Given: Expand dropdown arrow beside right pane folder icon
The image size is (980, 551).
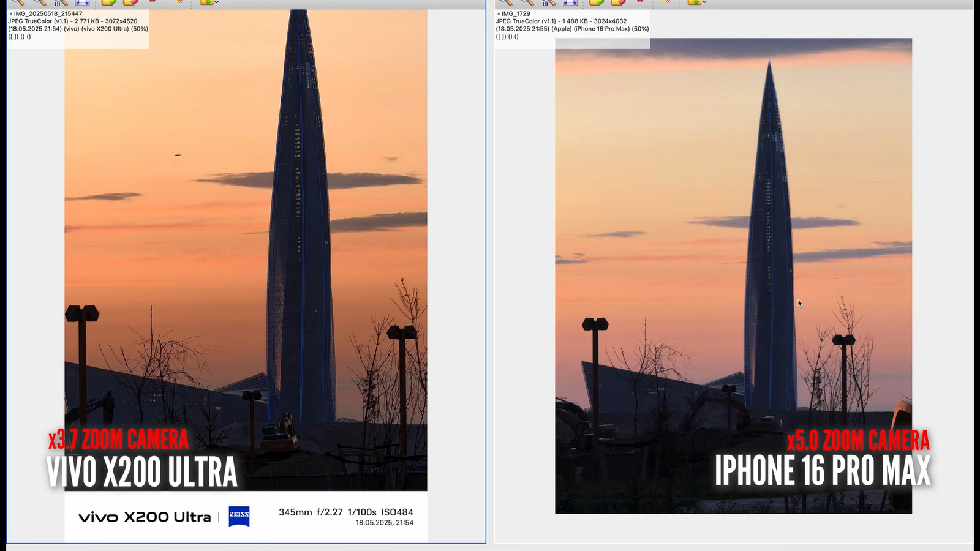Looking at the screenshot, I should click(x=704, y=2).
